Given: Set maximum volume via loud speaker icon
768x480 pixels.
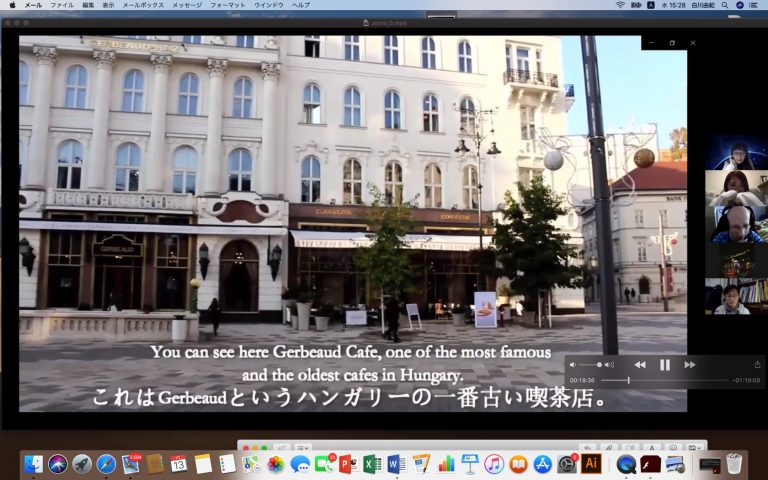Looking at the screenshot, I should pyautogui.click(x=609, y=365).
